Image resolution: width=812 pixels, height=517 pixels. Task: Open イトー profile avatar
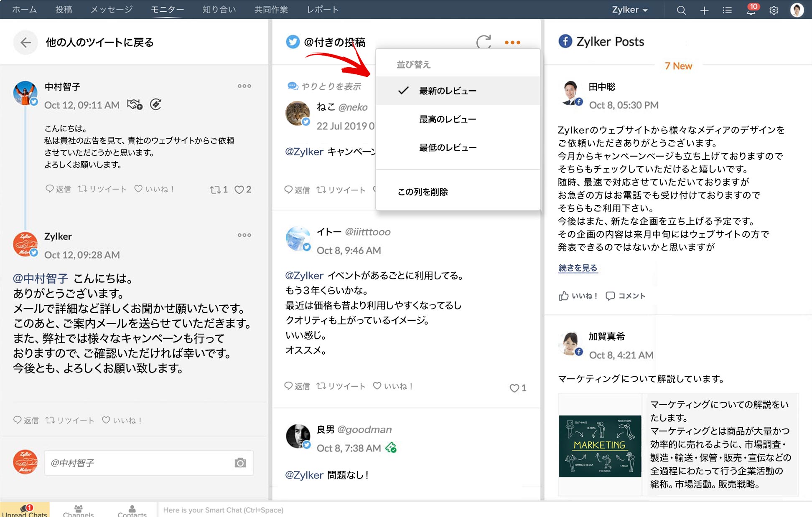[x=298, y=238]
